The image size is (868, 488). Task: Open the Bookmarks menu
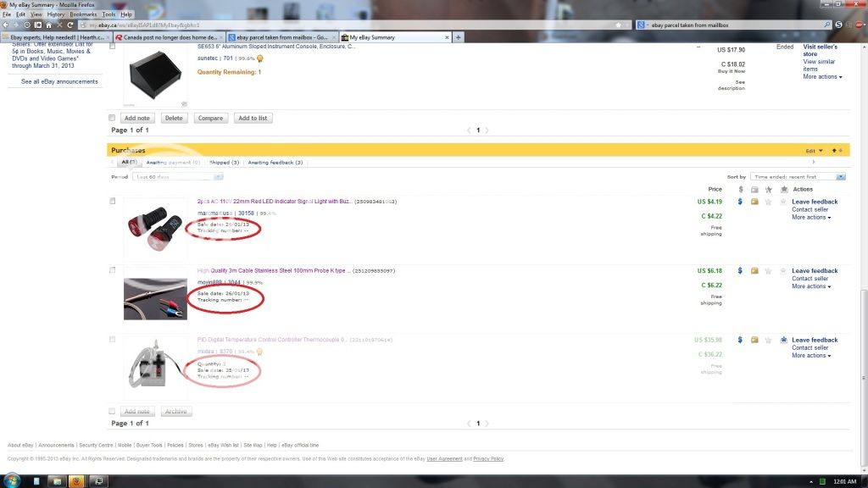[x=83, y=14]
